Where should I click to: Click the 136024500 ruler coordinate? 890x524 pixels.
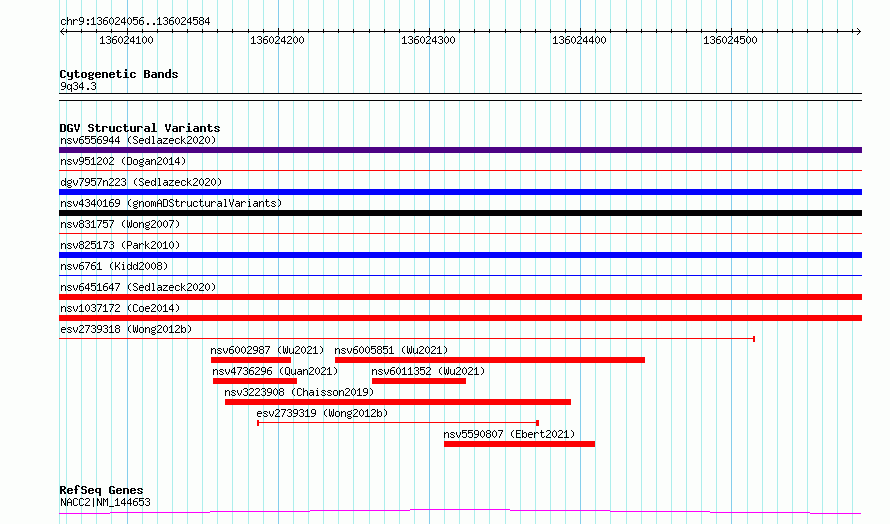point(730,40)
